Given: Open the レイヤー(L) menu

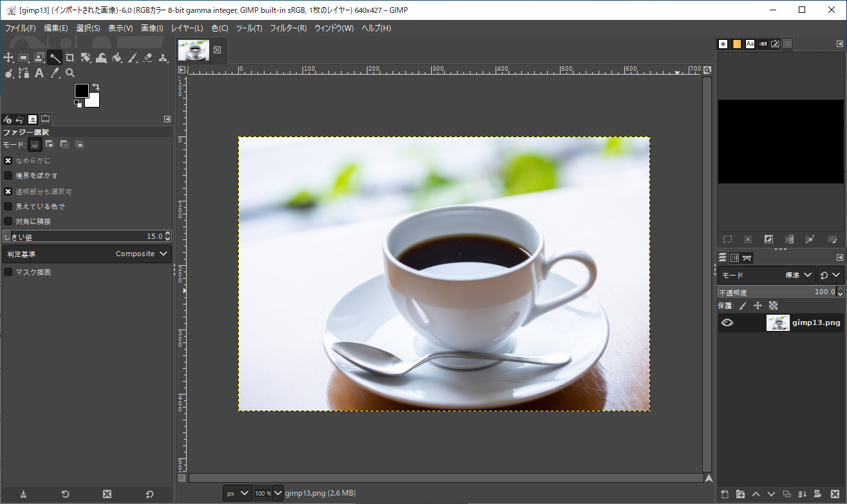Looking at the screenshot, I should coord(187,28).
